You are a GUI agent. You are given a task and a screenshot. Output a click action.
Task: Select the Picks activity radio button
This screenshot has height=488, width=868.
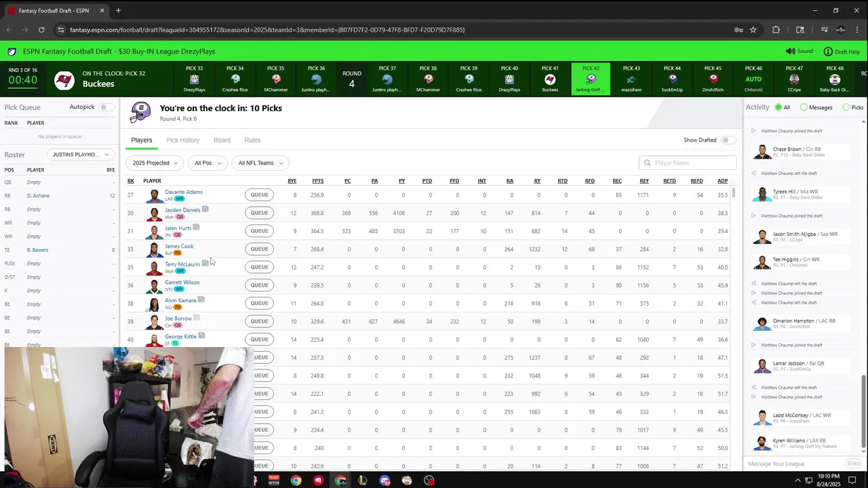pyautogui.click(x=846, y=107)
